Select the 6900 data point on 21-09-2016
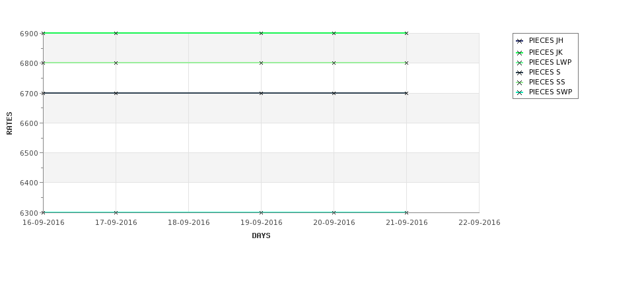This screenshot has height=283, width=644. click(x=407, y=33)
